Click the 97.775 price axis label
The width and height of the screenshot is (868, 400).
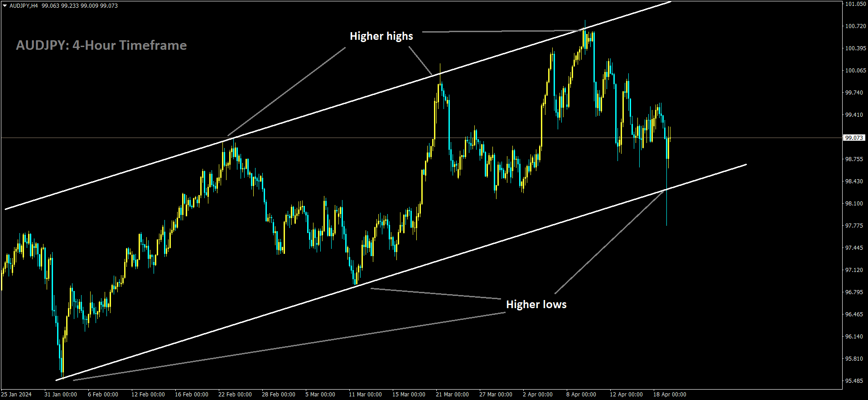click(854, 226)
